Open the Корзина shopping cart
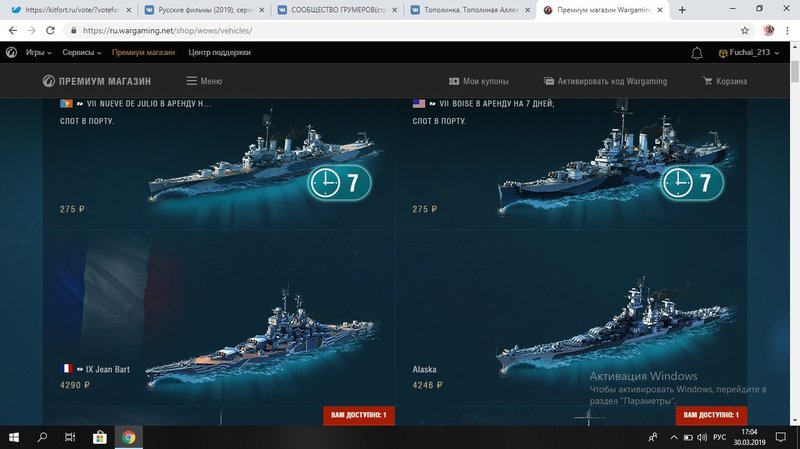 [x=725, y=81]
